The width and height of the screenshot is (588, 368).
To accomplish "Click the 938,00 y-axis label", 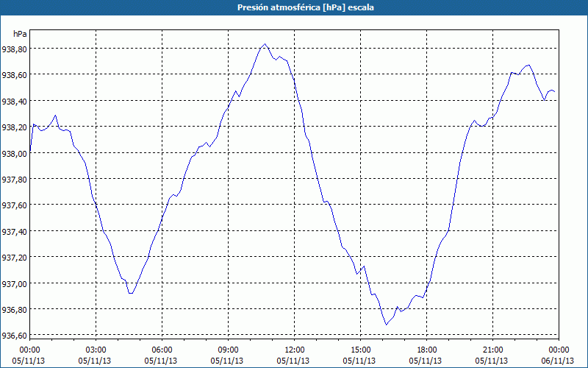I will coord(14,154).
